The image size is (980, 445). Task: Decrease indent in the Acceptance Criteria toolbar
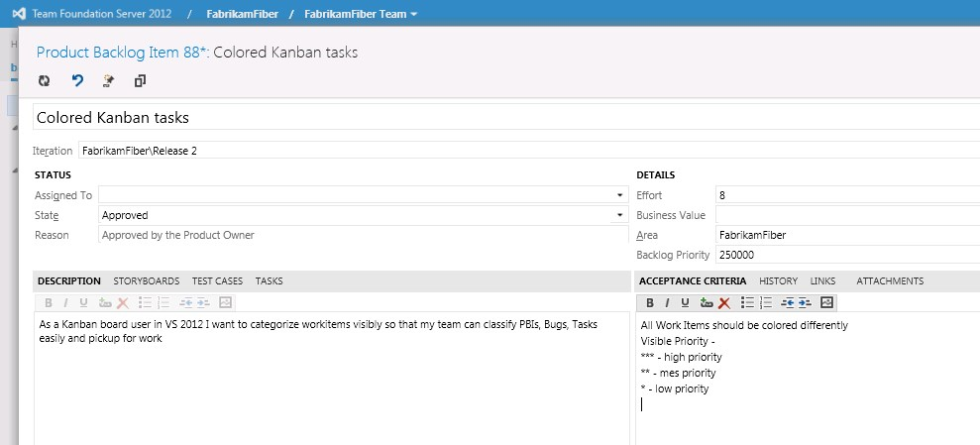point(788,303)
